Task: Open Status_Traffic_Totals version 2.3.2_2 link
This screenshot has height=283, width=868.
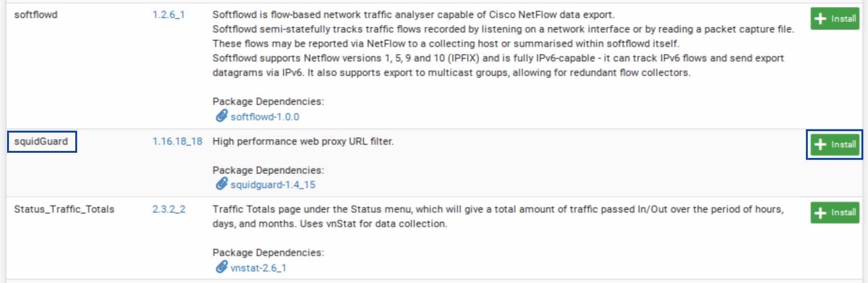Action: [x=169, y=209]
